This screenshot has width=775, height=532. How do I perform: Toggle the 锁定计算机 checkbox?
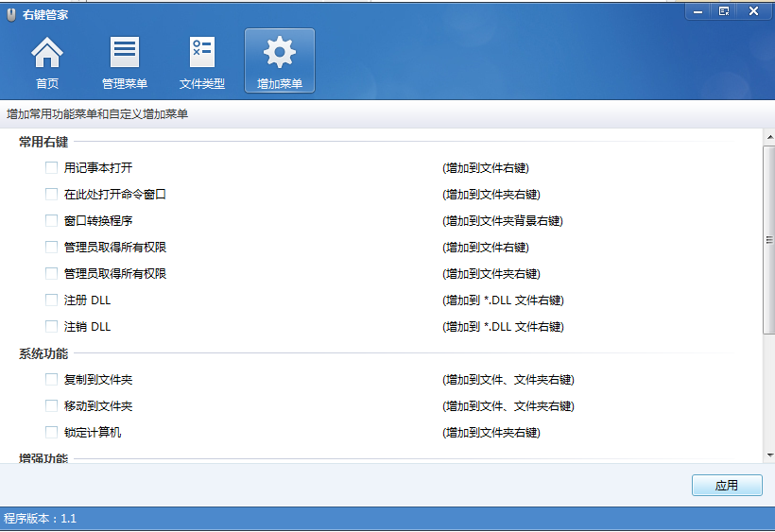click(52, 433)
